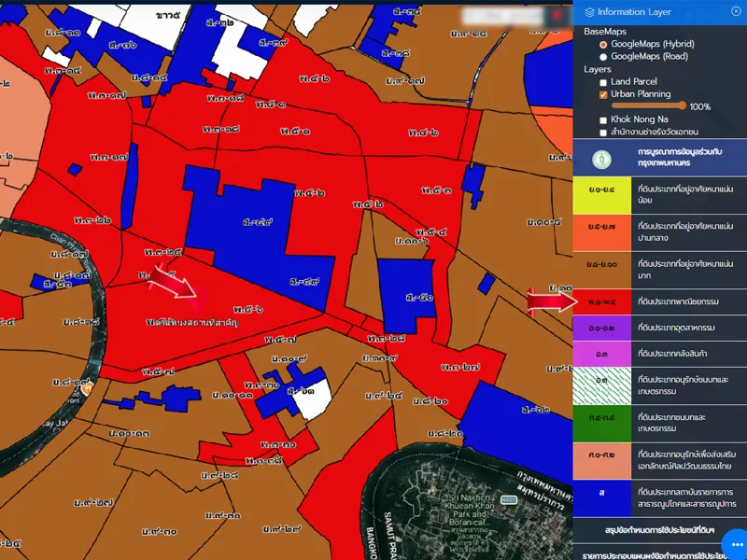Select GoogleMaps (Road) basemap
Screen dimensions: 747x560
point(603,57)
